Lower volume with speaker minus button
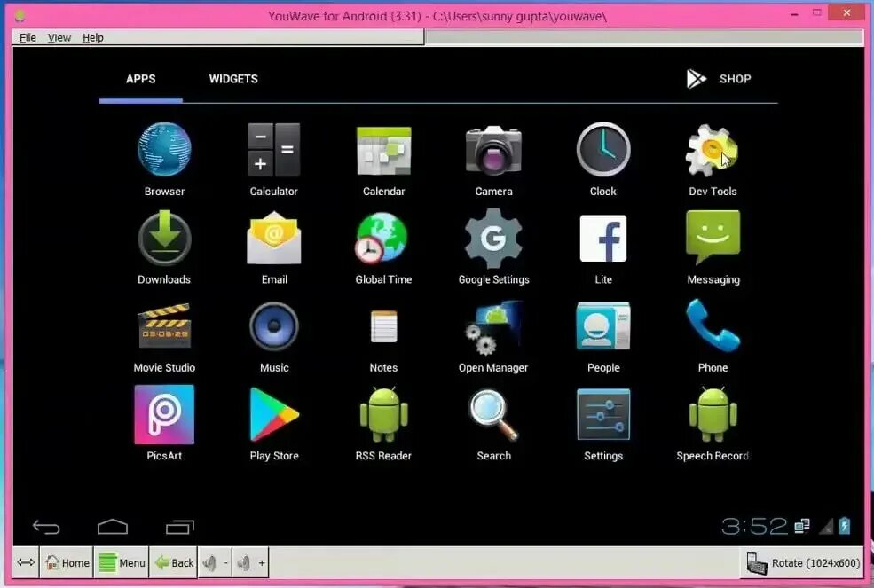 pos(215,563)
